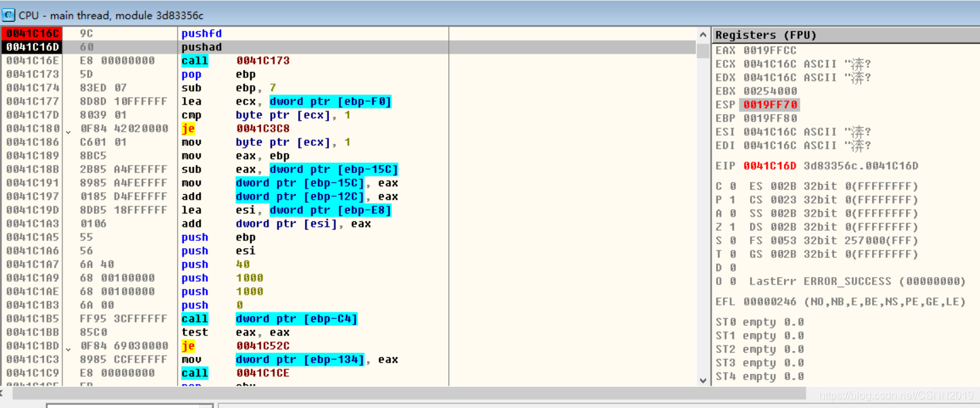Select the je 0041C3C8 jump instruction
This screenshot has height=408, width=980.
(235, 128)
